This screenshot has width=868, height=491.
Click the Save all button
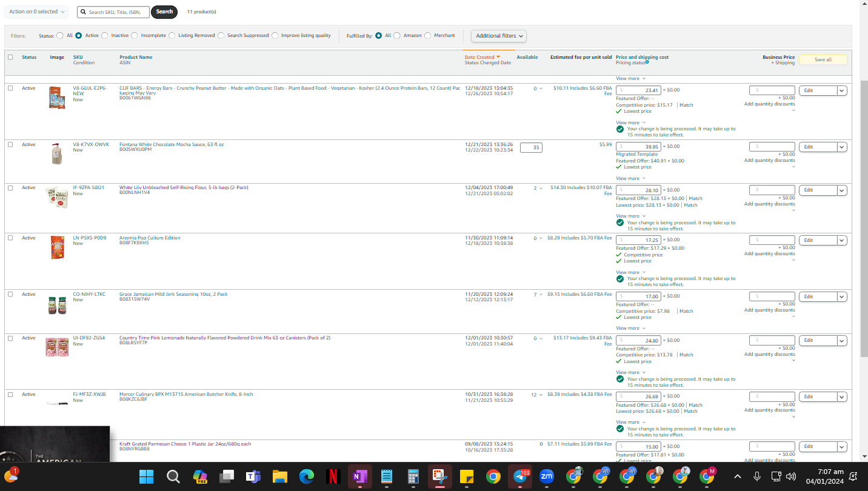[823, 59]
